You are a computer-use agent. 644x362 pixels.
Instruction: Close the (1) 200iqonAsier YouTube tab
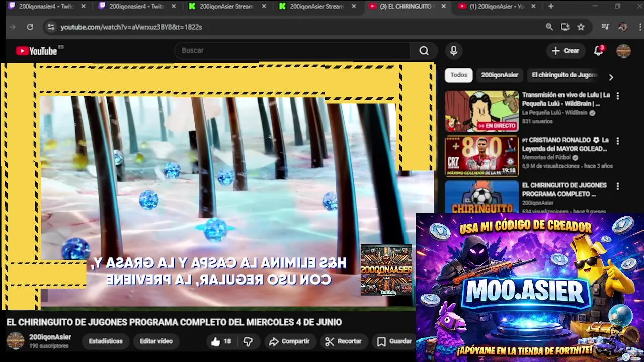(x=533, y=6)
